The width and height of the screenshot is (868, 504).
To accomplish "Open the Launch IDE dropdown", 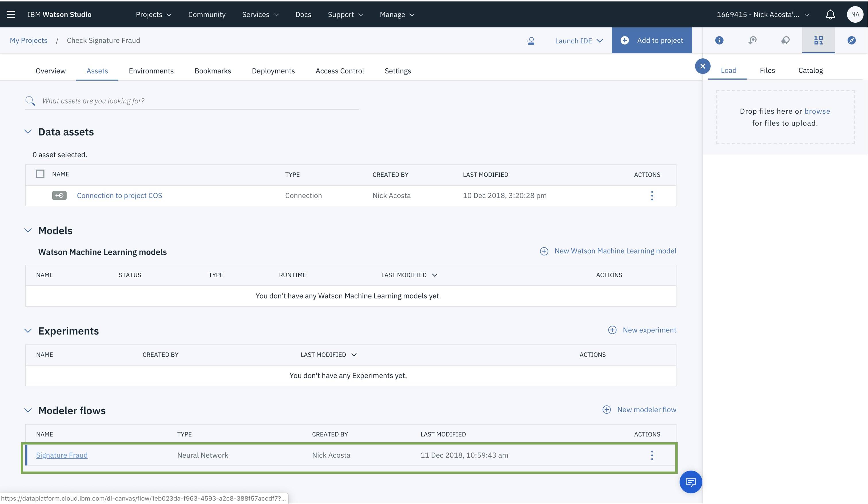I will click(x=579, y=41).
